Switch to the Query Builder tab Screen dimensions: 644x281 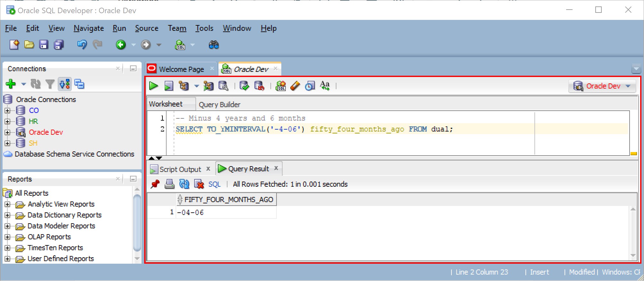click(x=219, y=105)
